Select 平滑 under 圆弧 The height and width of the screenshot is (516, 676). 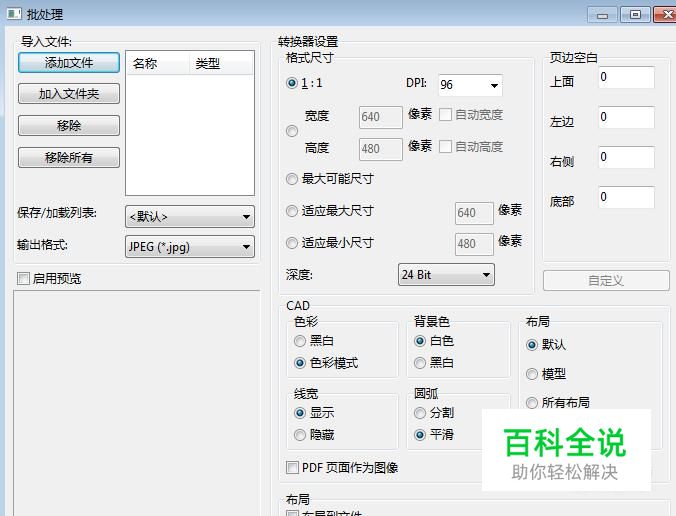[419, 435]
